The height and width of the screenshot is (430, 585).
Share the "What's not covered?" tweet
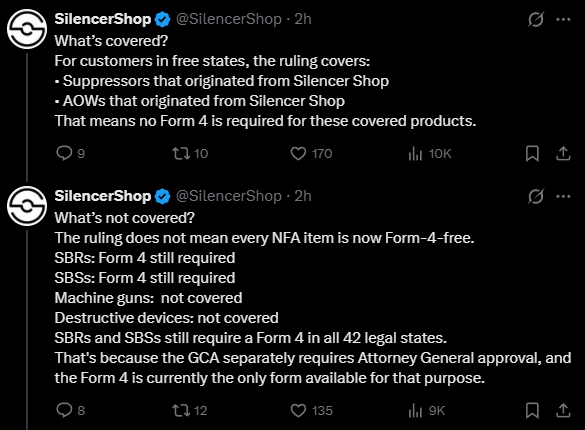coord(563,410)
